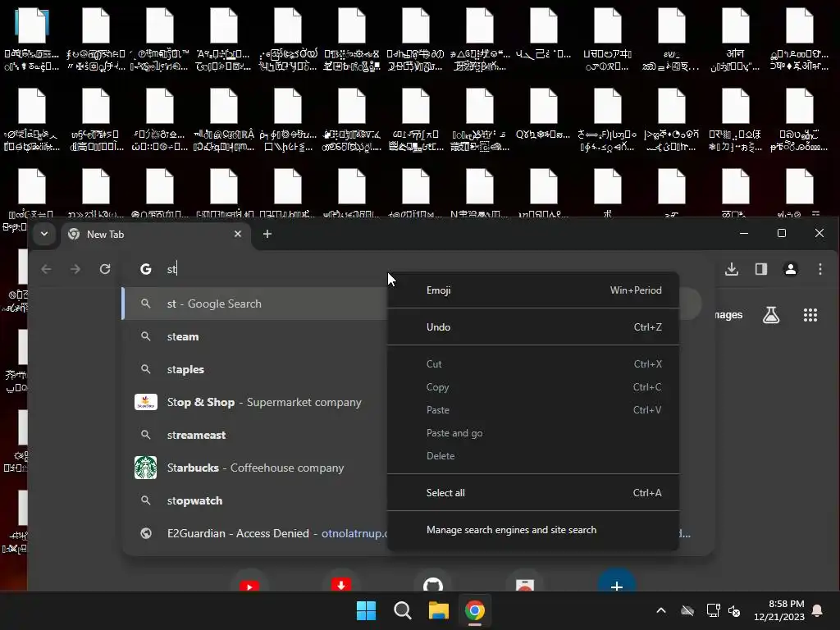840x630 pixels.
Task: Open the notifications bell
Action: pos(818,610)
